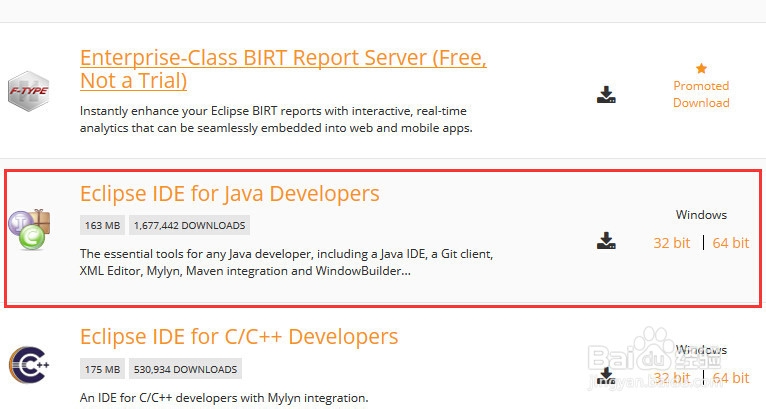The height and width of the screenshot is (409, 766).
Task: Open the Promoted Download link
Action: coord(701,94)
